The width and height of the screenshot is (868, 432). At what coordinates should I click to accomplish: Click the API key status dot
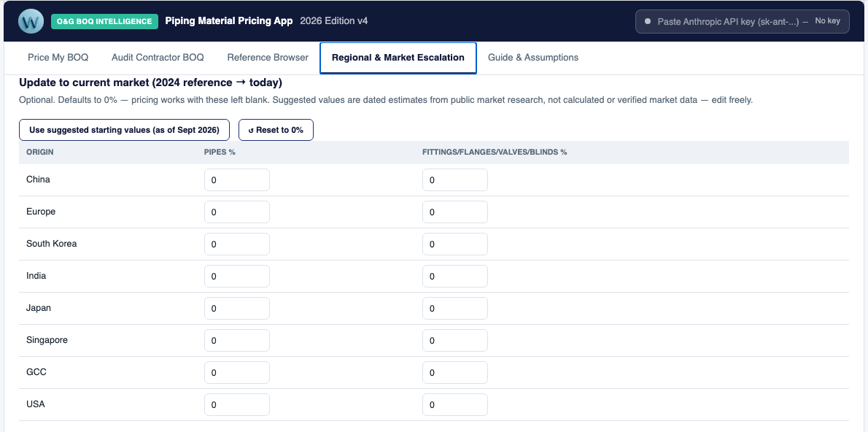tap(648, 22)
